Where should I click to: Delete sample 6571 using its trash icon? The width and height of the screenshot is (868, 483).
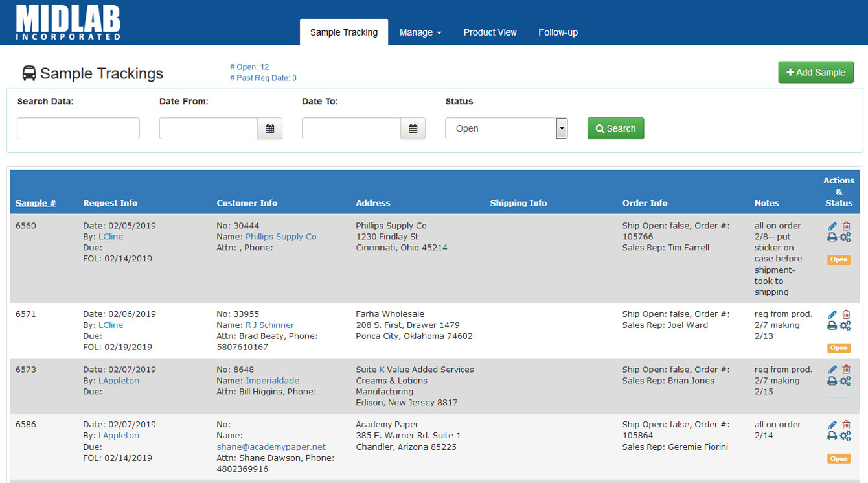(x=846, y=314)
